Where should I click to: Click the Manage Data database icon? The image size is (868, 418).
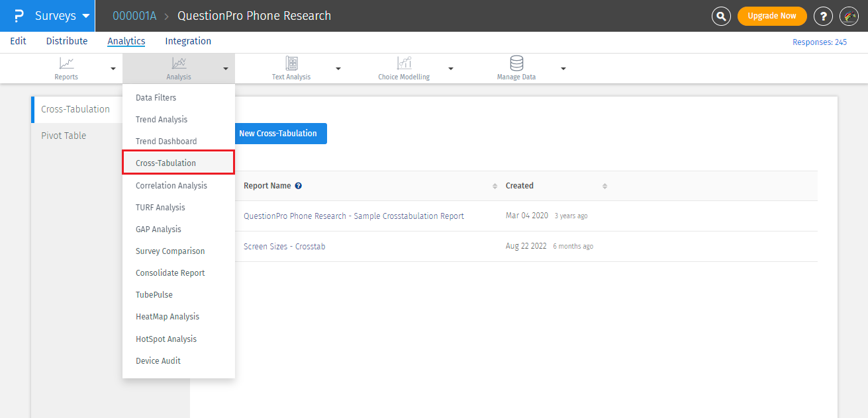coord(516,63)
